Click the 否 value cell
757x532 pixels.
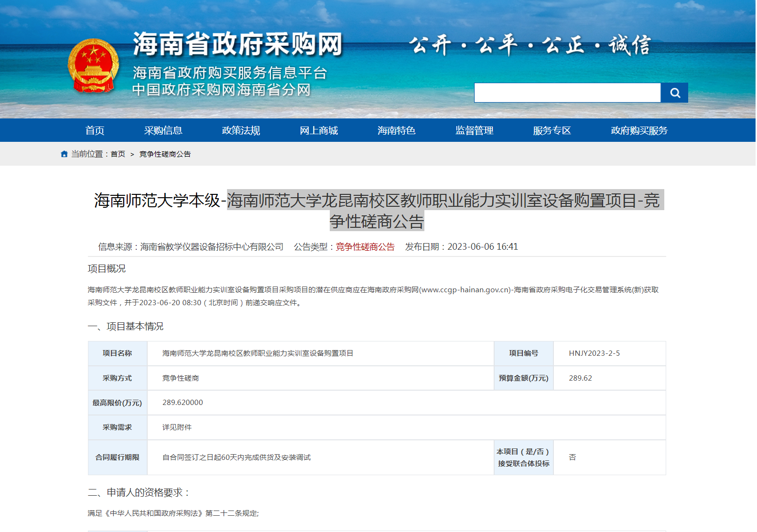coord(610,458)
